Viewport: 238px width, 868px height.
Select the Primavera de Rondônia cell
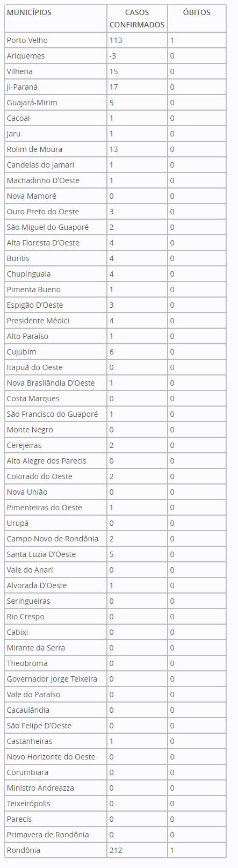[56, 835]
